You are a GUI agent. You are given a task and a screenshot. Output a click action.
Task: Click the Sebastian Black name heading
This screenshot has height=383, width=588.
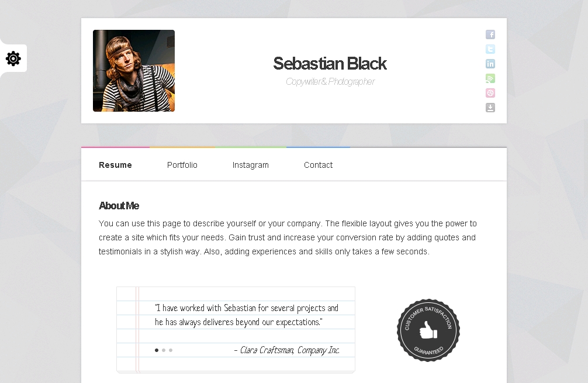(x=330, y=63)
